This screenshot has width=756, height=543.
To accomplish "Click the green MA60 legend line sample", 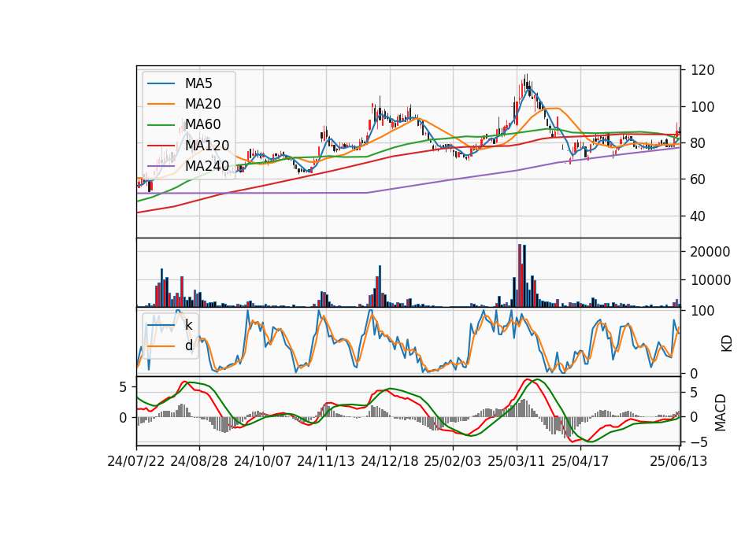I will [161, 125].
